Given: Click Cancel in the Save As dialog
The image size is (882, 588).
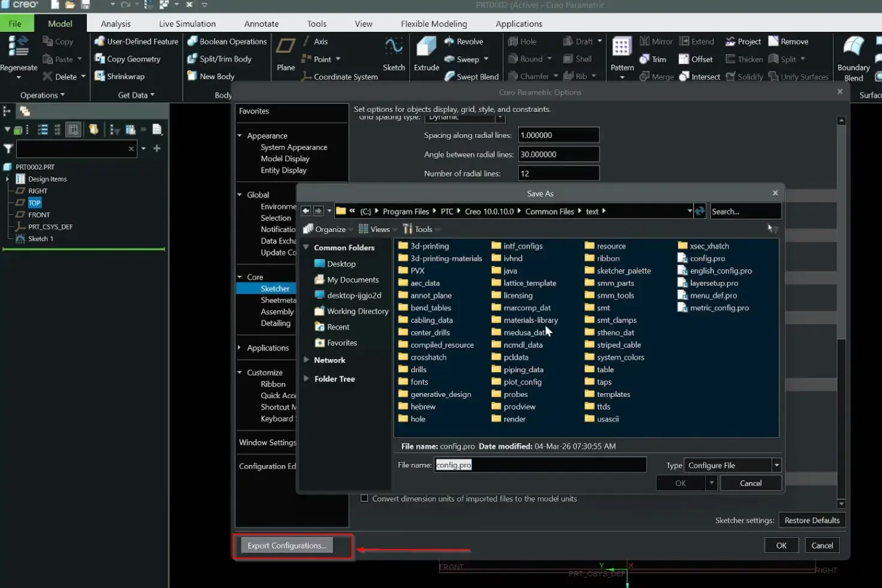Looking at the screenshot, I should click(x=751, y=483).
